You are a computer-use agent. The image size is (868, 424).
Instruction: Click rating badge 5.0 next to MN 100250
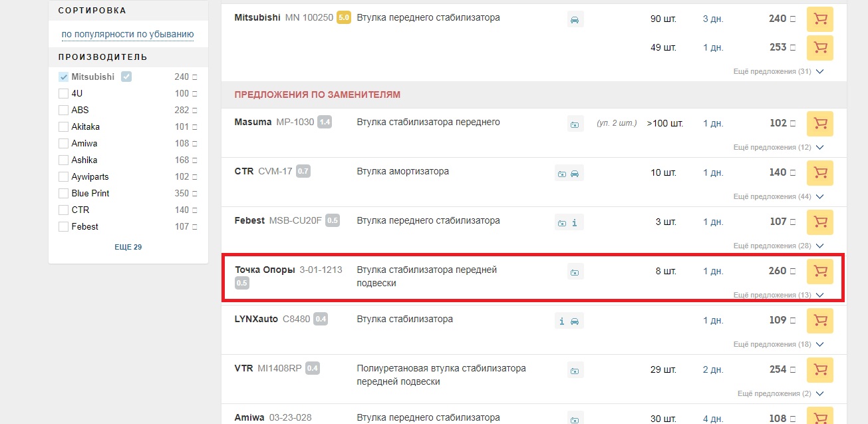tap(344, 18)
